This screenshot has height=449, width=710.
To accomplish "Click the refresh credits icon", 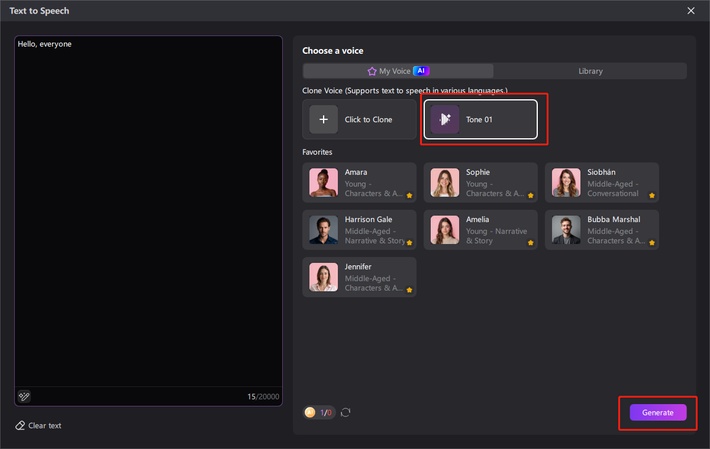I will coord(346,412).
